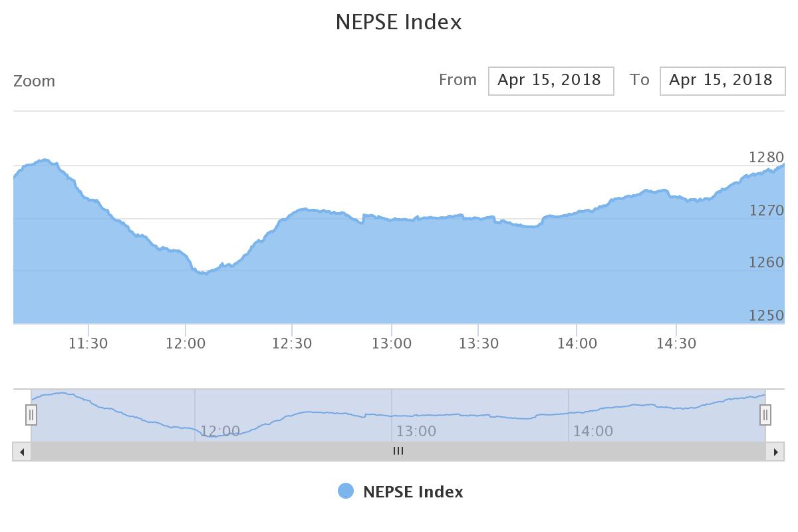Click the blue legend circle symbol
The image size is (798, 532).
346,491
